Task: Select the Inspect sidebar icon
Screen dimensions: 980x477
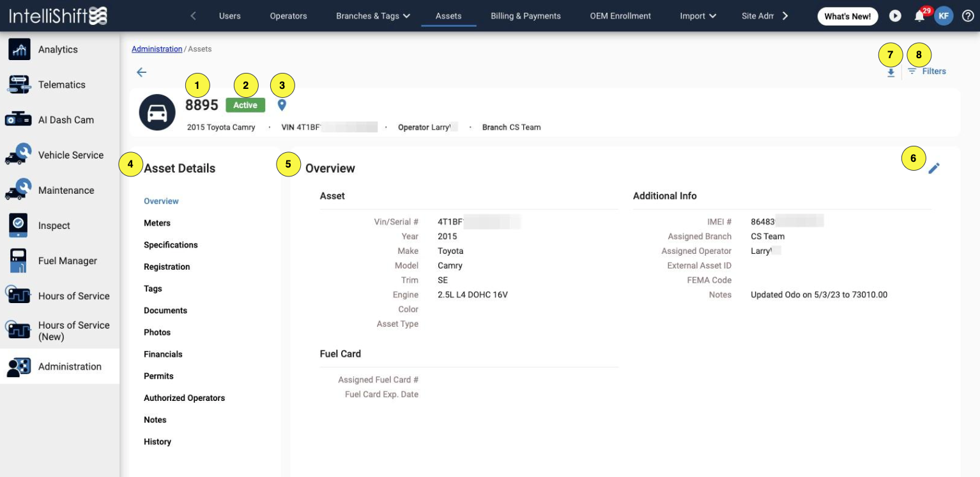Action: click(x=54, y=225)
